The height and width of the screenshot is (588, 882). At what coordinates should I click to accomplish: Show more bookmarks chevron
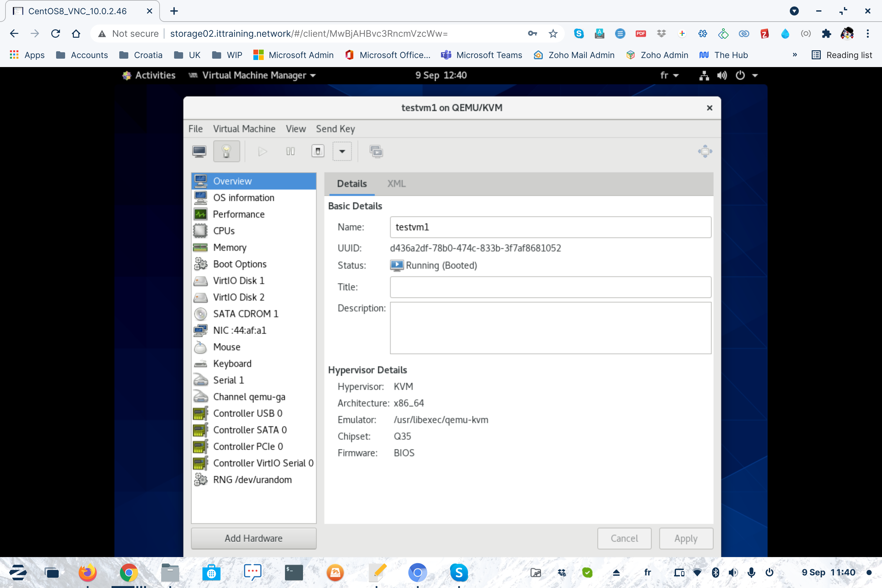pyautogui.click(x=795, y=55)
